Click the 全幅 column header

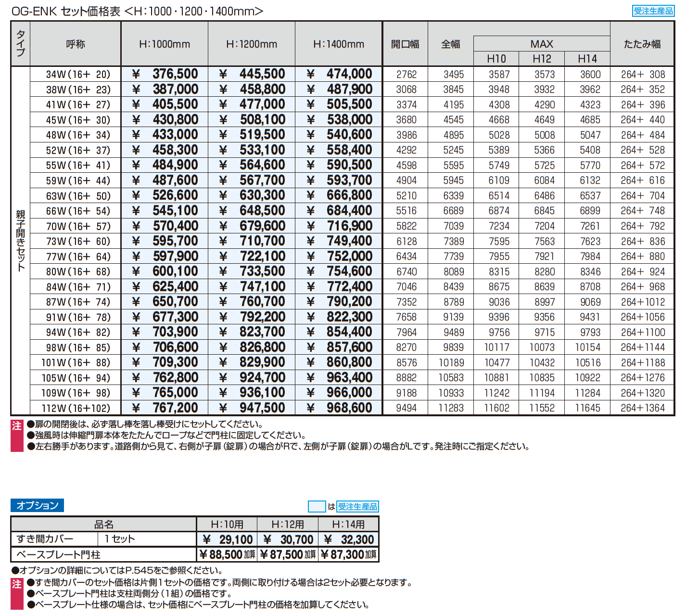451,44
